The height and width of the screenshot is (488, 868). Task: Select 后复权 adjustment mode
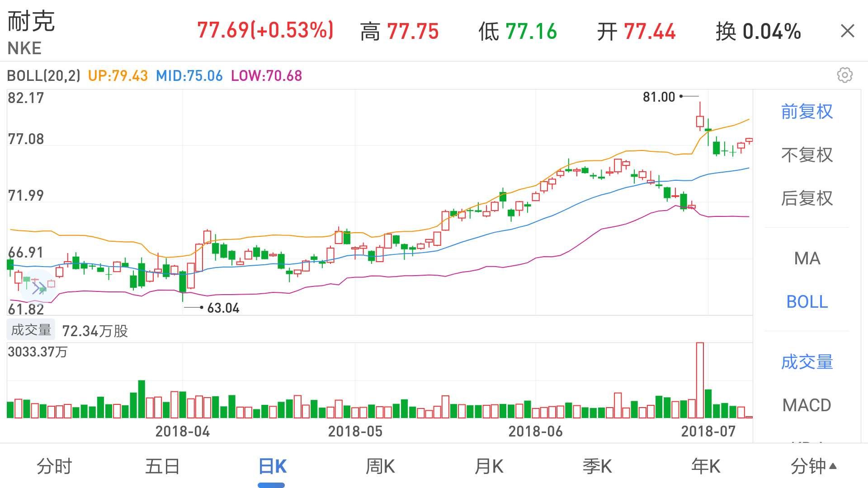click(x=807, y=198)
